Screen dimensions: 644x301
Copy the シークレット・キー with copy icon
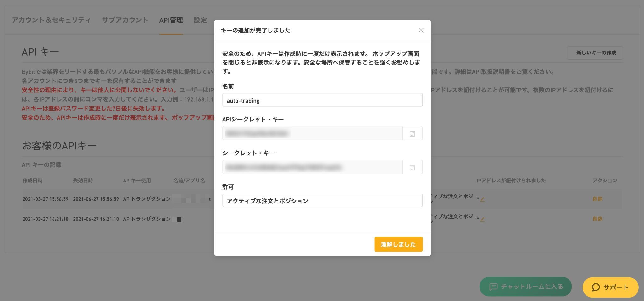[x=412, y=167]
